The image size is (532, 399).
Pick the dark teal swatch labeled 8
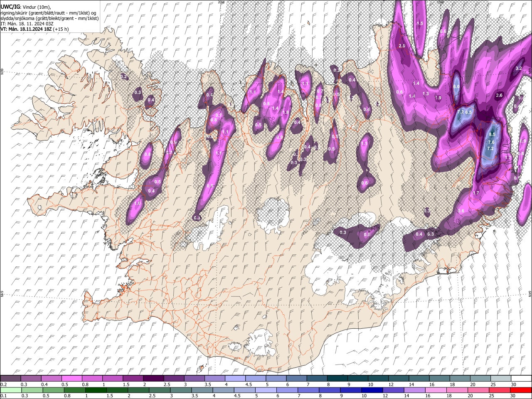point(337,379)
